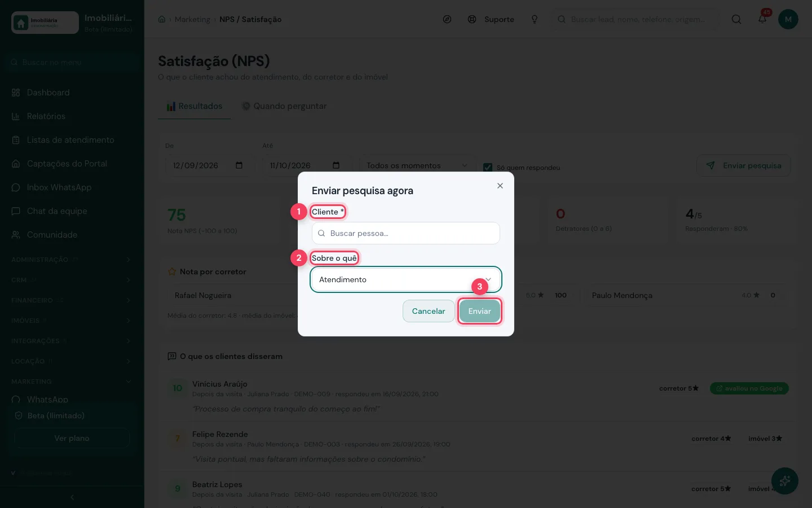This screenshot has height=508, width=812.
Task: Click the Buscar pessoa client search field
Action: [406, 233]
